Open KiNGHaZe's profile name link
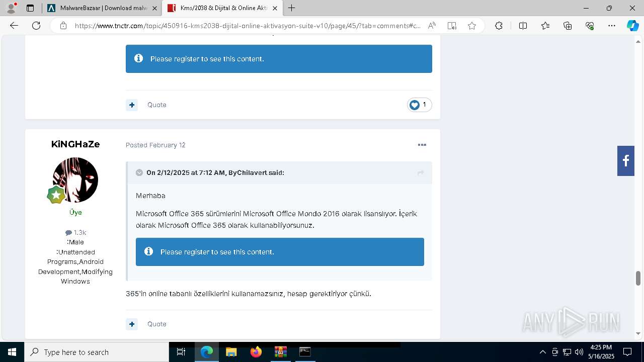644x362 pixels. click(75, 144)
